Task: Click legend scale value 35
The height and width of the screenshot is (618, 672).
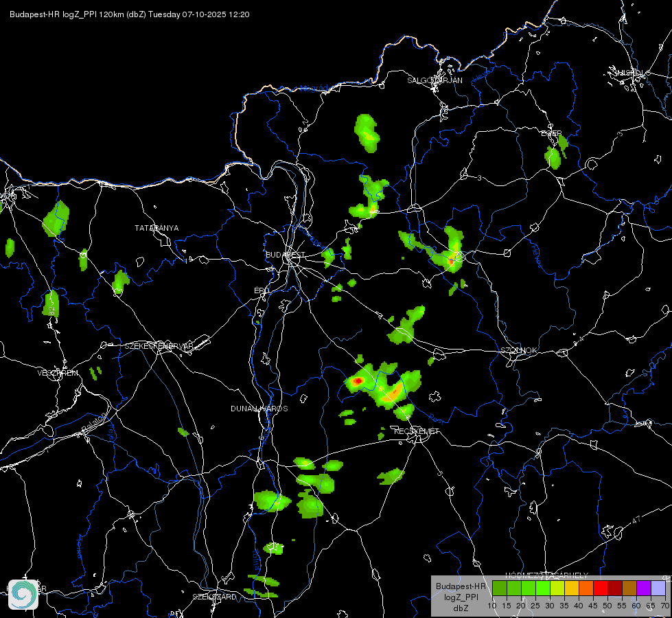Action: [564, 606]
